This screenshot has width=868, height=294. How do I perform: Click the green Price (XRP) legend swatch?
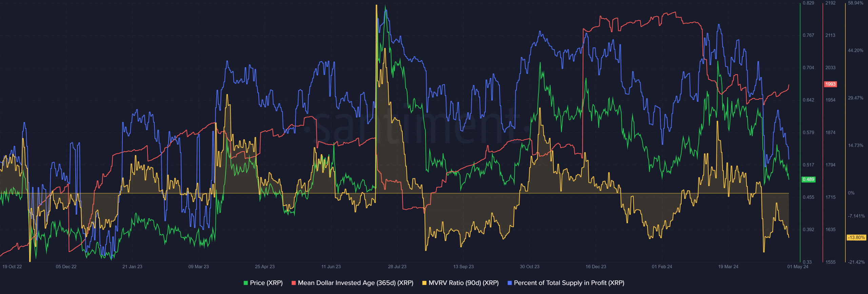(x=246, y=283)
